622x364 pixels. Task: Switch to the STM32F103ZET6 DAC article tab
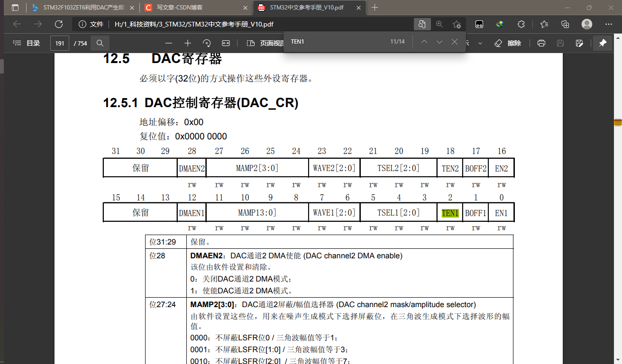click(x=82, y=8)
